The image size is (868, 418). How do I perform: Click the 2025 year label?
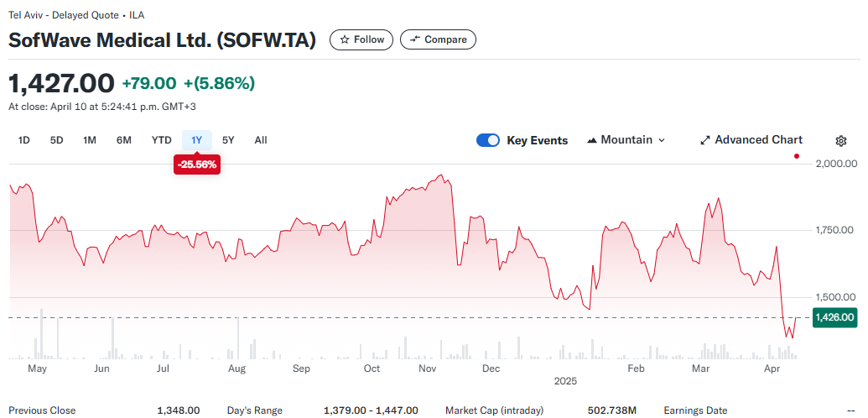point(566,381)
